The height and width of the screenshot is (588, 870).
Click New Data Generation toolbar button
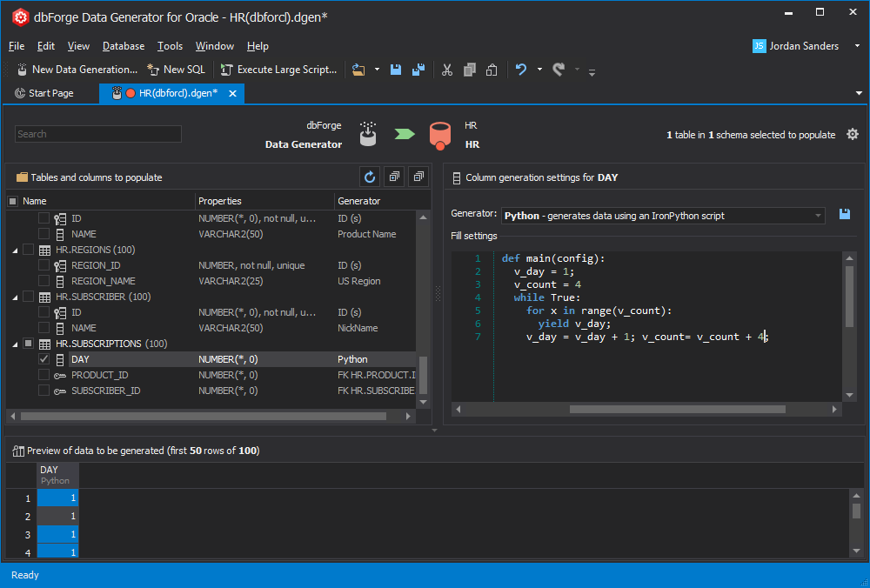(x=77, y=70)
